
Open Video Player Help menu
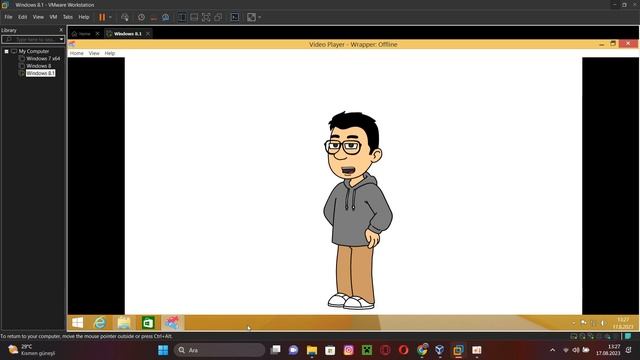coord(109,53)
